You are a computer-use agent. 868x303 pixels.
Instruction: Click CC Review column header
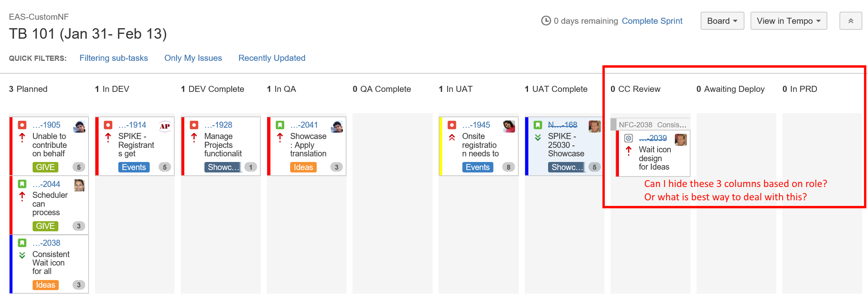pos(635,89)
